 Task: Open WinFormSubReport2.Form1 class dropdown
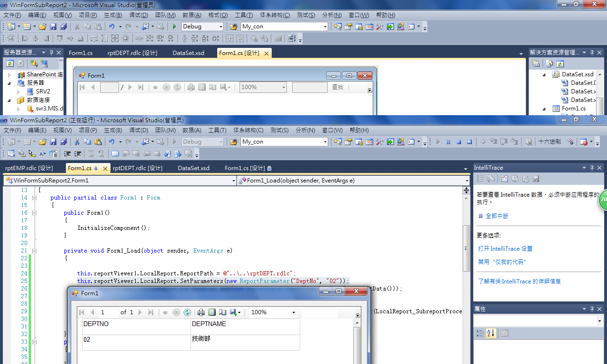[x=233, y=181]
